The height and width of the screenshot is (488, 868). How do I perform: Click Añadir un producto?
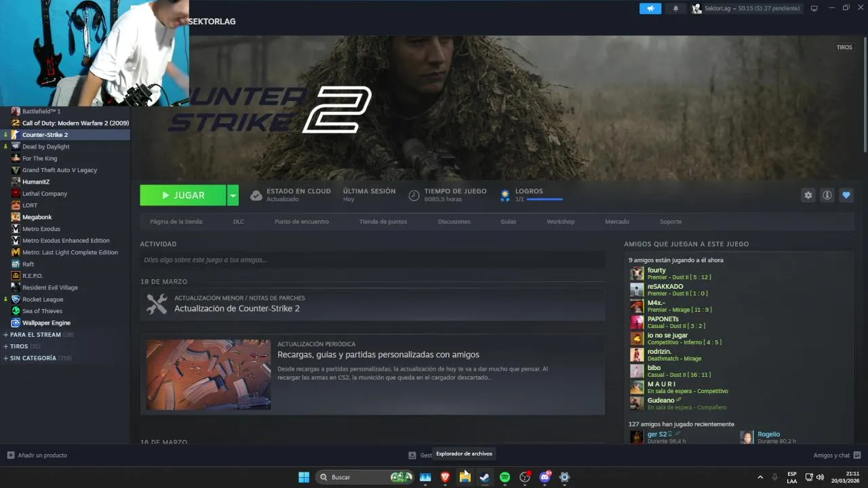37,455
